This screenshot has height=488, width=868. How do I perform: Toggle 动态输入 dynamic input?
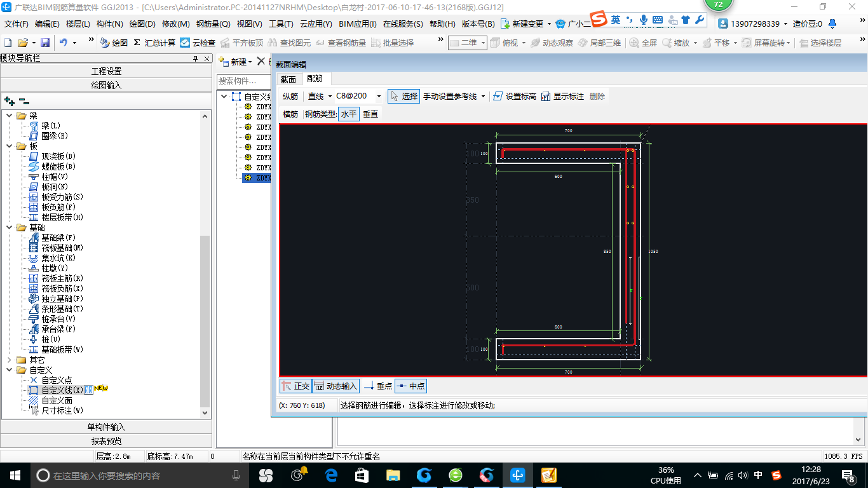pyautogui.click(x=336, y=386)
